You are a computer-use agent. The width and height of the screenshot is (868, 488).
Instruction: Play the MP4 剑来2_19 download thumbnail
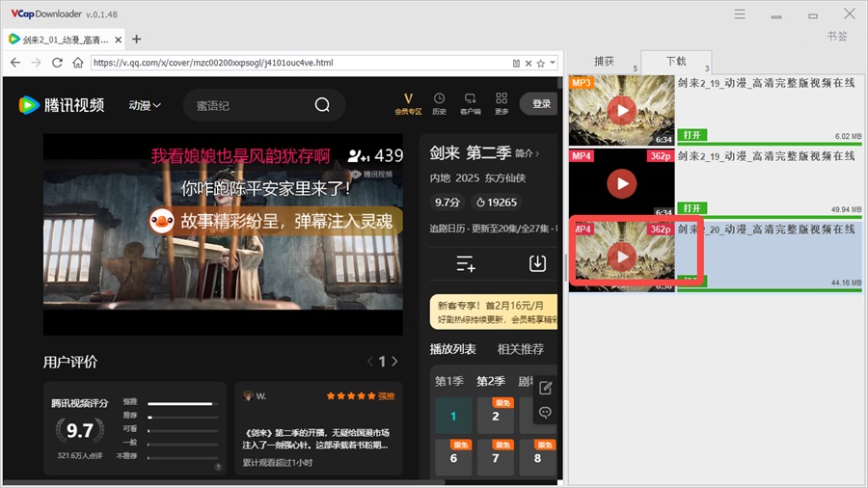click(622, 183)
